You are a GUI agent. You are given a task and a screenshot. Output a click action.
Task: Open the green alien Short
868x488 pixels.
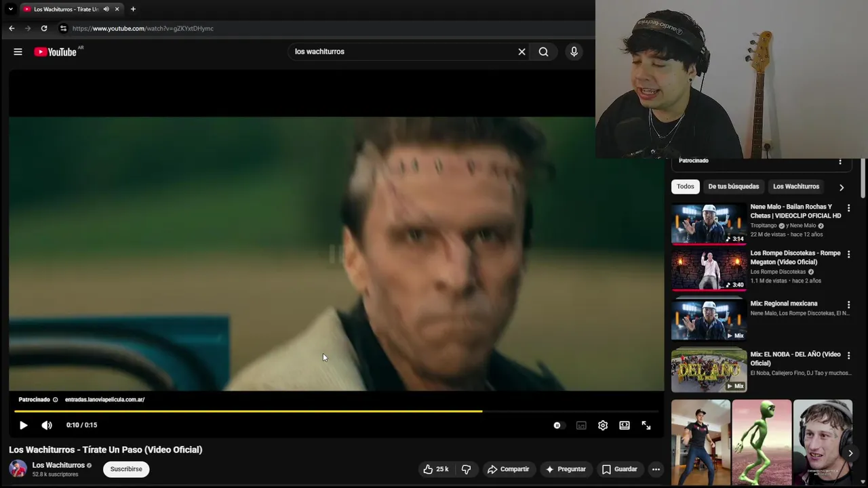[762, 442]
